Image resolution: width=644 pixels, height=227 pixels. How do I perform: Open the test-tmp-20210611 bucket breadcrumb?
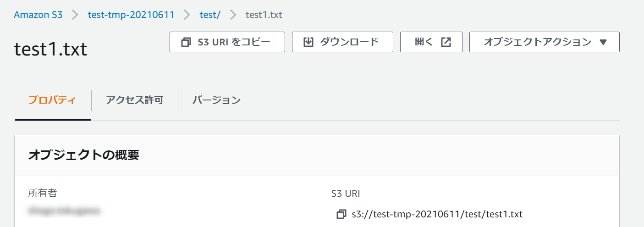pos(131,15)
